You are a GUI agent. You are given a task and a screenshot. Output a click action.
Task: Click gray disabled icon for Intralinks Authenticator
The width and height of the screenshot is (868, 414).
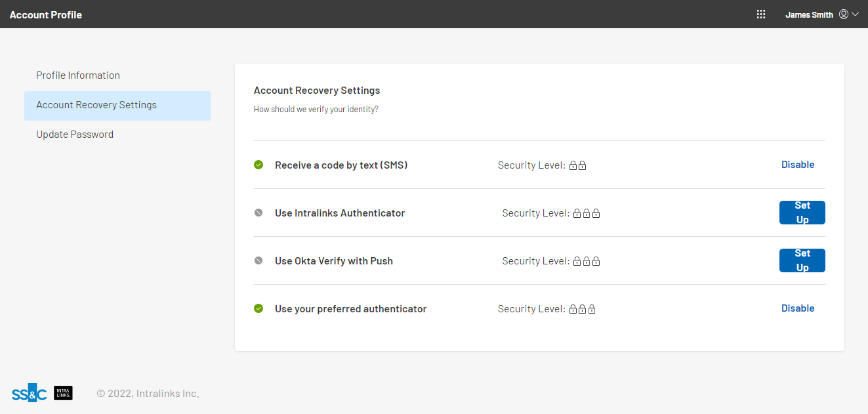tap(258, 213)
